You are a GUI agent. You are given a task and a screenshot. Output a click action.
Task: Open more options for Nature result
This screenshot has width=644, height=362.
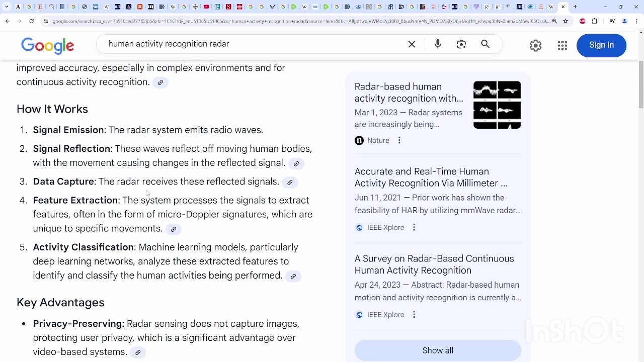coord(399,140)
